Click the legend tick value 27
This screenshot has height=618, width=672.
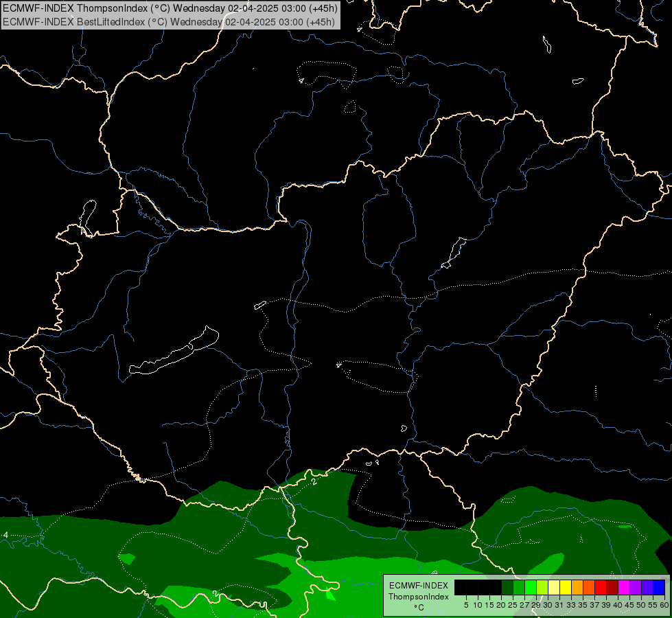click(x=524, y=605)
